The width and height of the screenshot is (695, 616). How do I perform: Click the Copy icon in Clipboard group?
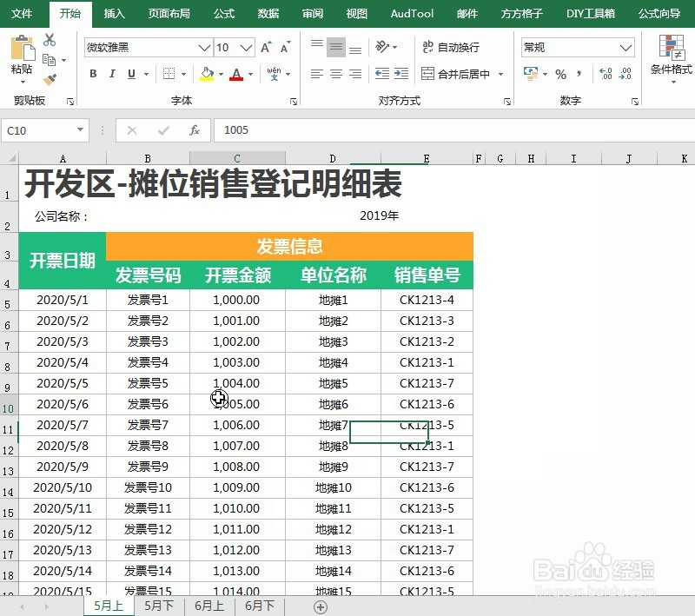(48, 60)
